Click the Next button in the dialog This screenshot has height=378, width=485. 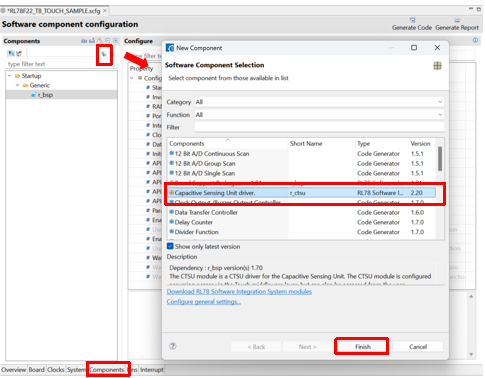pos(307,347)
